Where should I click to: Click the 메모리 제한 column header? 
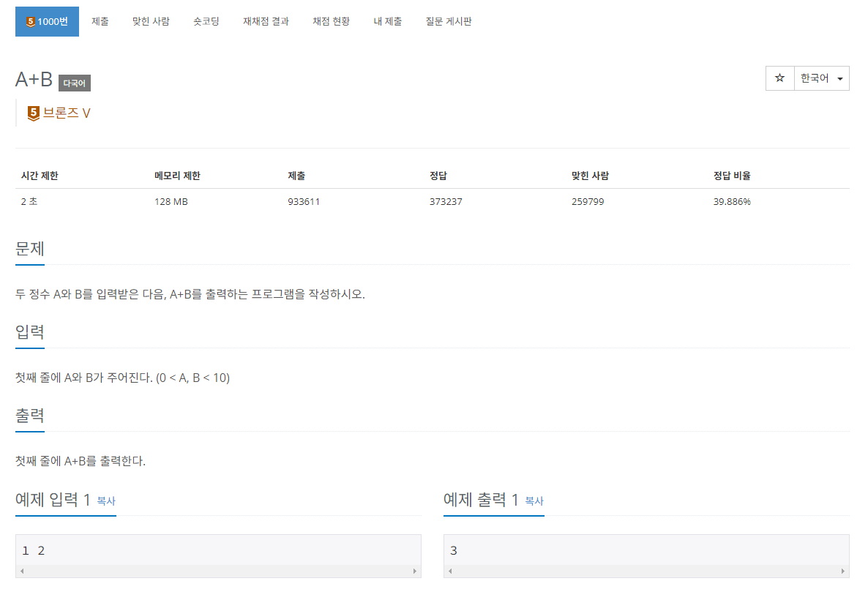pyautogui.click(x=177, y=176)
